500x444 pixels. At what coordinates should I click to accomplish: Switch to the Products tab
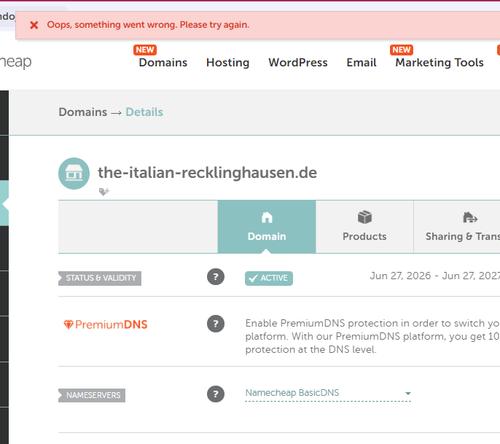pos(365,227)
